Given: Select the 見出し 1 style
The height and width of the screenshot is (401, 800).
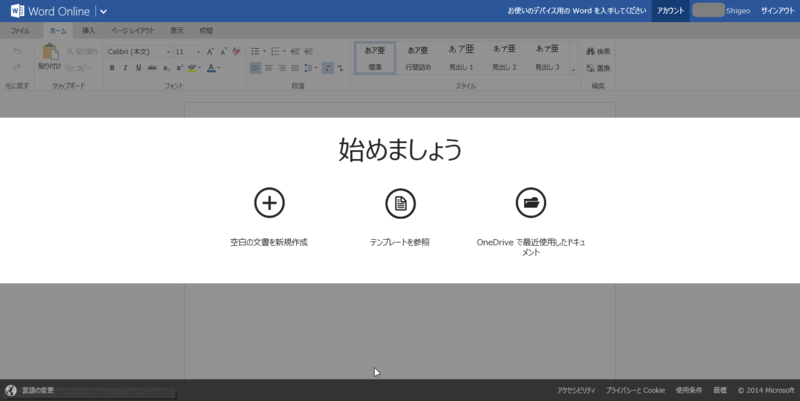Looking at the screenshot, I should click(461, 58).
